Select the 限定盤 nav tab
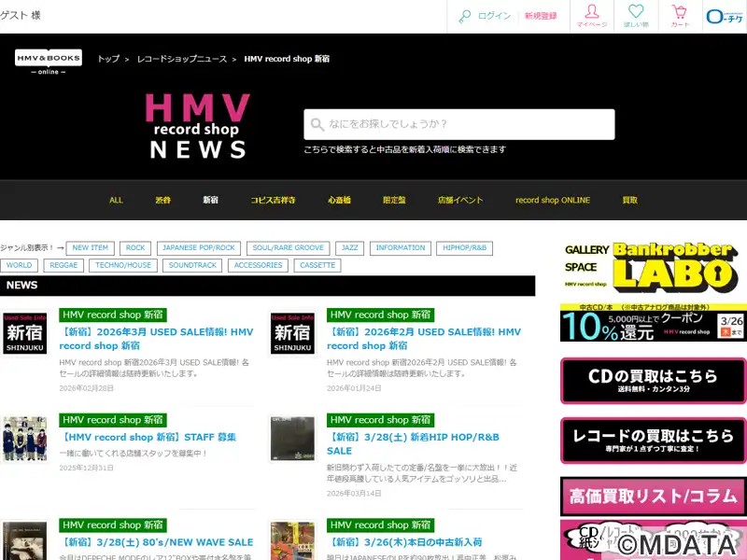Screen dimensions: 747x560 click(394, 200)
